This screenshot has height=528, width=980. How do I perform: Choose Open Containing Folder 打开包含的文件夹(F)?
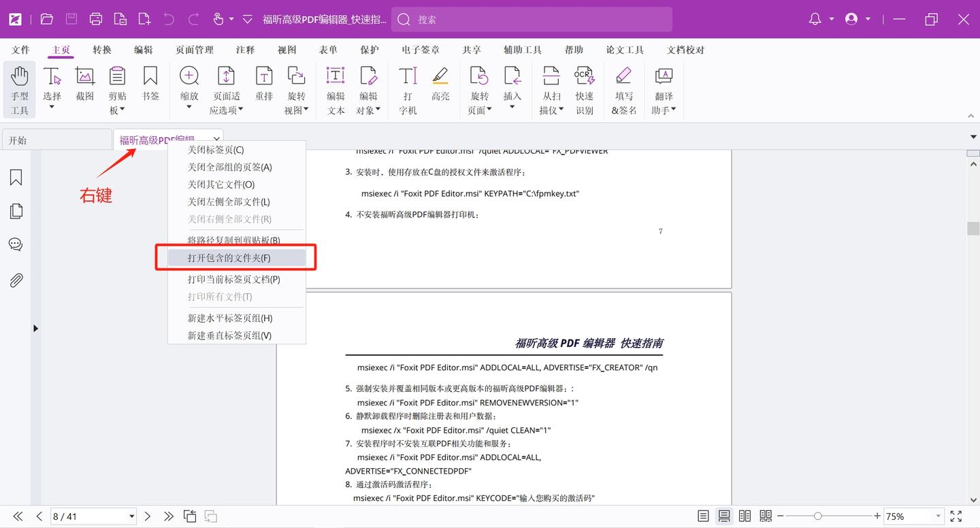pos(237,258)
